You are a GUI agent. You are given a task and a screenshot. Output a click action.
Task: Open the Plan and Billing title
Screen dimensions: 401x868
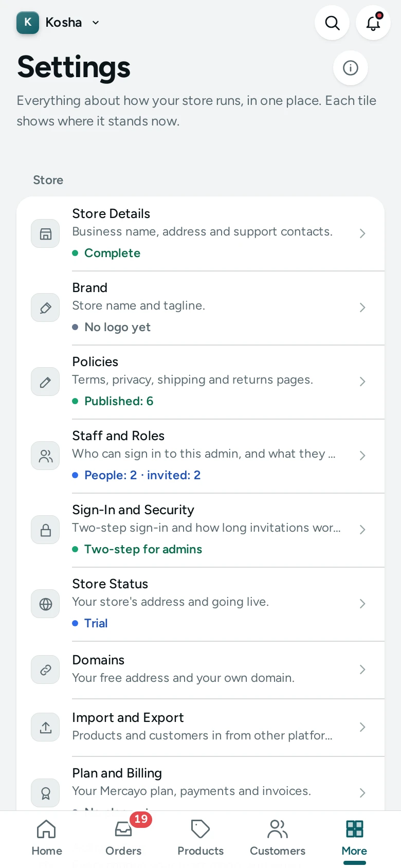tap(117, 773)
